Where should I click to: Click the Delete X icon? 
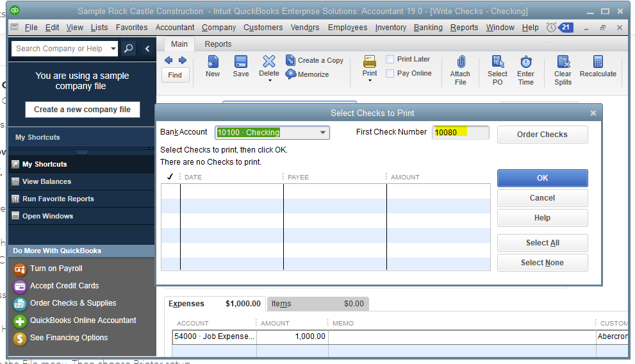click(x=269, y=62)
